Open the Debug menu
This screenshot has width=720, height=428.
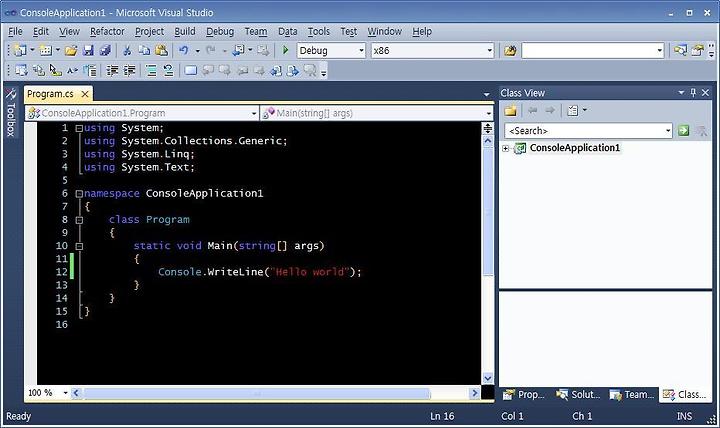[220, 31]
